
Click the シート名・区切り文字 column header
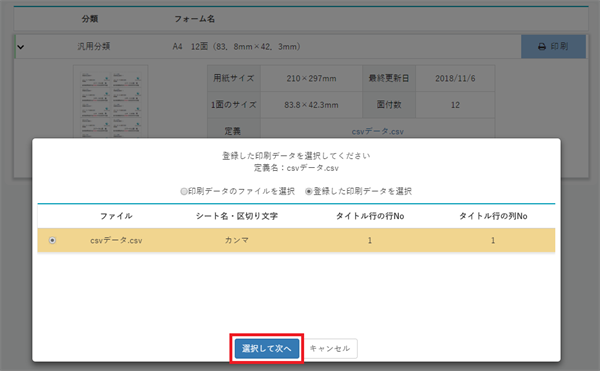pyautogui.click(x=237, y=216)
